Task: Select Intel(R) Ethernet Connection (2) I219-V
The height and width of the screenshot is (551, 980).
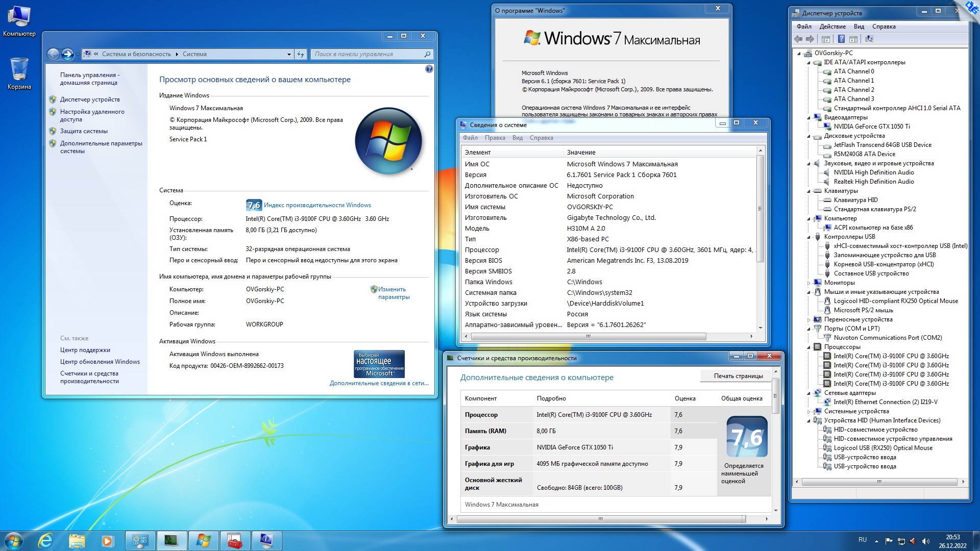Action: point(886,402)
